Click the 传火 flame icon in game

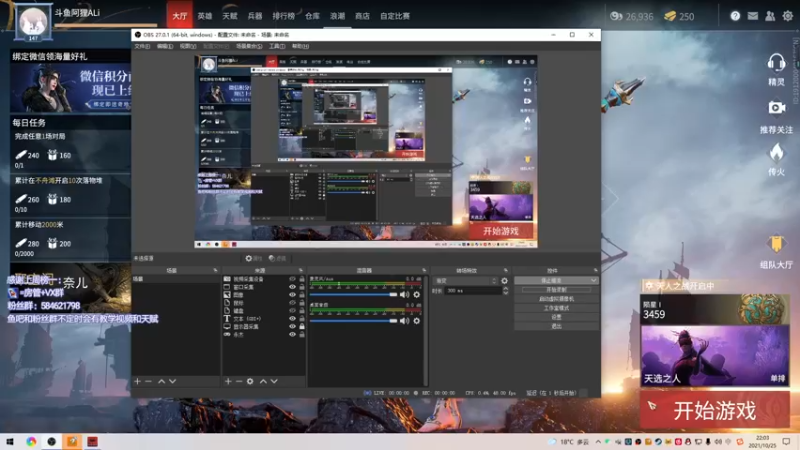[x=777, y=153]
